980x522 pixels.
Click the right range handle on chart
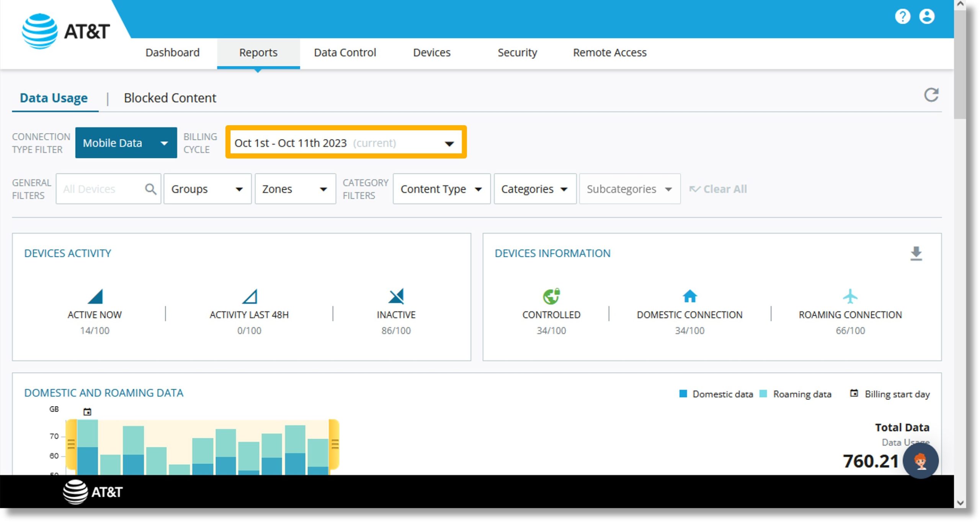tap(335, 444)
